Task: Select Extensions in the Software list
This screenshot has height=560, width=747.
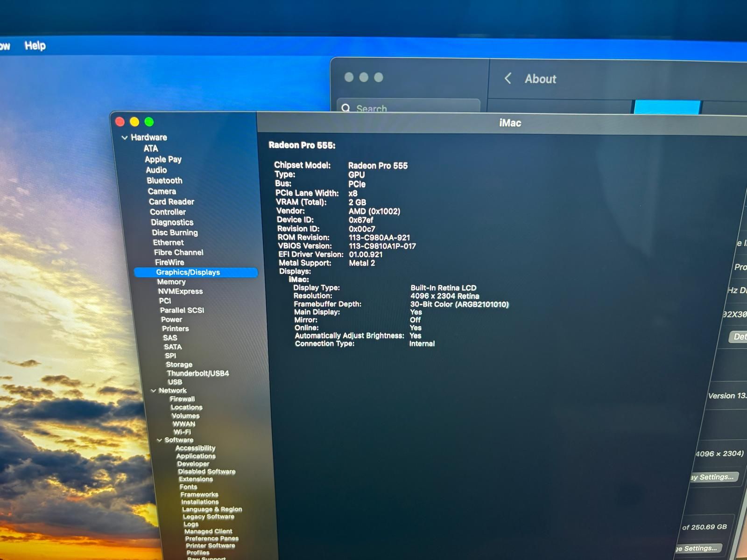Action: (x=196, y=479)
